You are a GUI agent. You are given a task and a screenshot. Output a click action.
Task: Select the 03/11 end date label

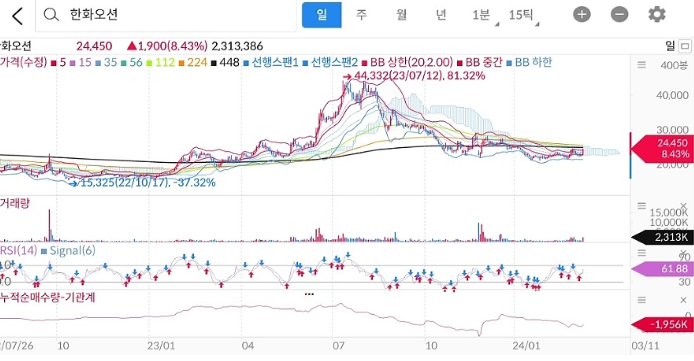click(645, 346)
